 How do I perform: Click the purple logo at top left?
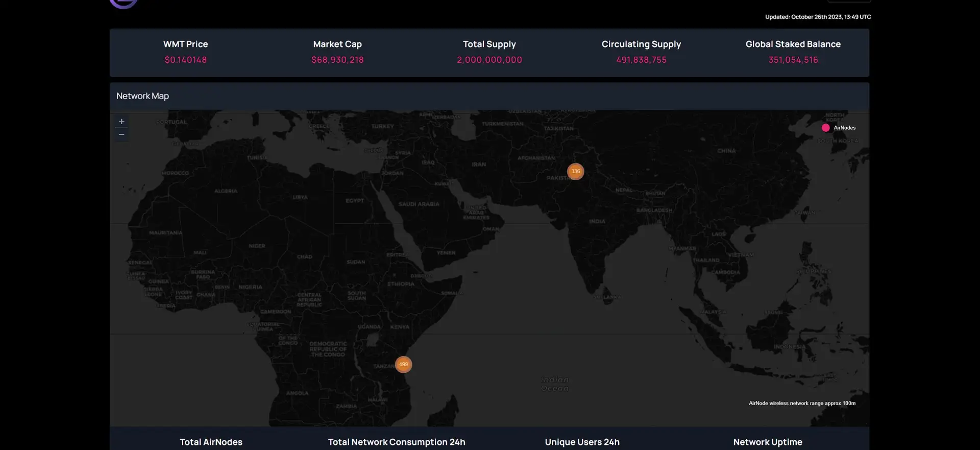[124, 3]
